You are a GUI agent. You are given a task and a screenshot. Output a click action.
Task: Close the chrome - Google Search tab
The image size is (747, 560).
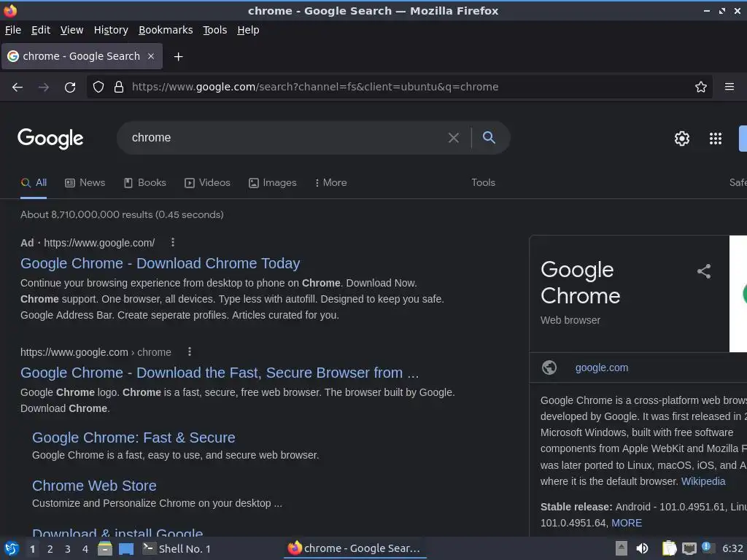point(151,56)
